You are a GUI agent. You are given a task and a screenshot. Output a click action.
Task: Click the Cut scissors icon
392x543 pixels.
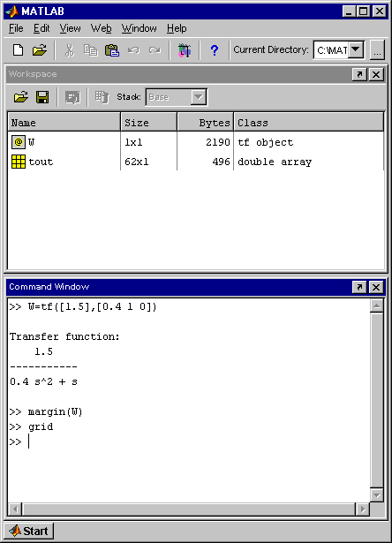(x=70, y=50)
